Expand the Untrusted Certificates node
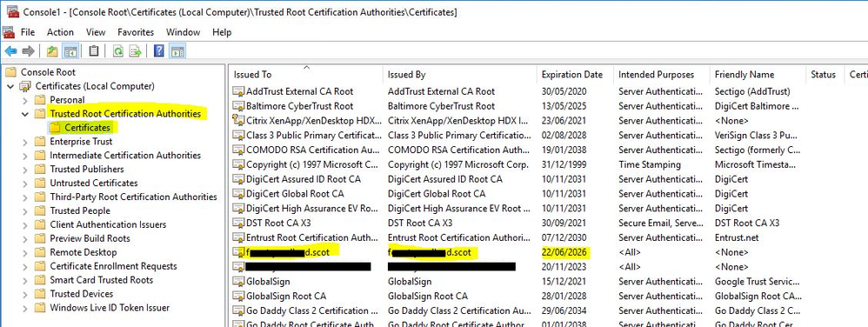Screen dimensions: 868x327 (24, 184)
